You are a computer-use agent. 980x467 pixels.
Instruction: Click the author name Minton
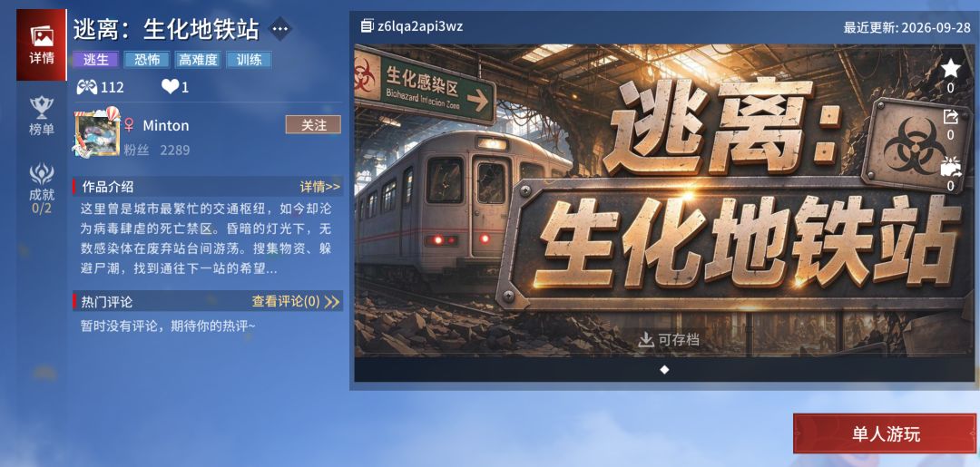[x=166, y=125]
